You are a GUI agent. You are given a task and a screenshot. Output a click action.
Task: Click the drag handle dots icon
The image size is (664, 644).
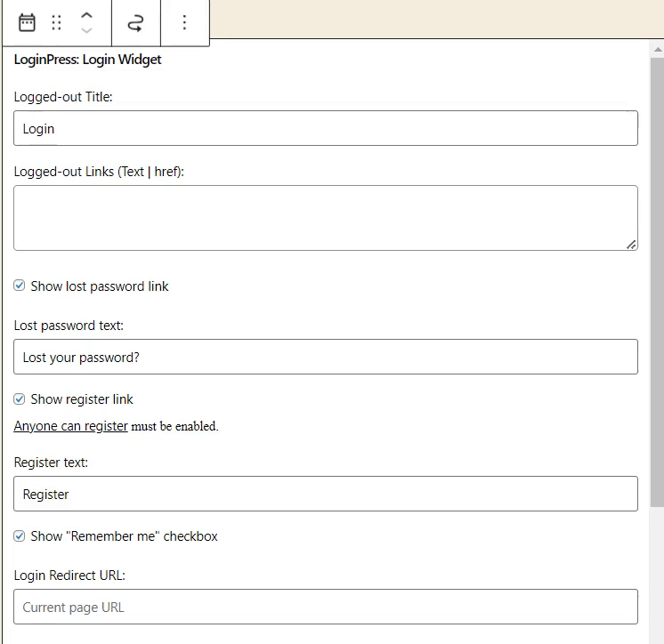coord(56,22)
